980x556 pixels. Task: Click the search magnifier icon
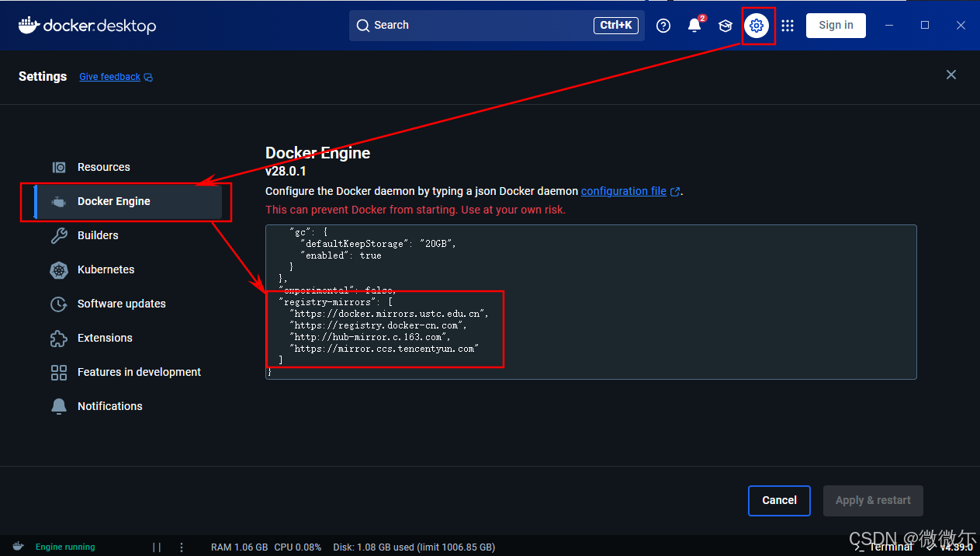[363, 26]
